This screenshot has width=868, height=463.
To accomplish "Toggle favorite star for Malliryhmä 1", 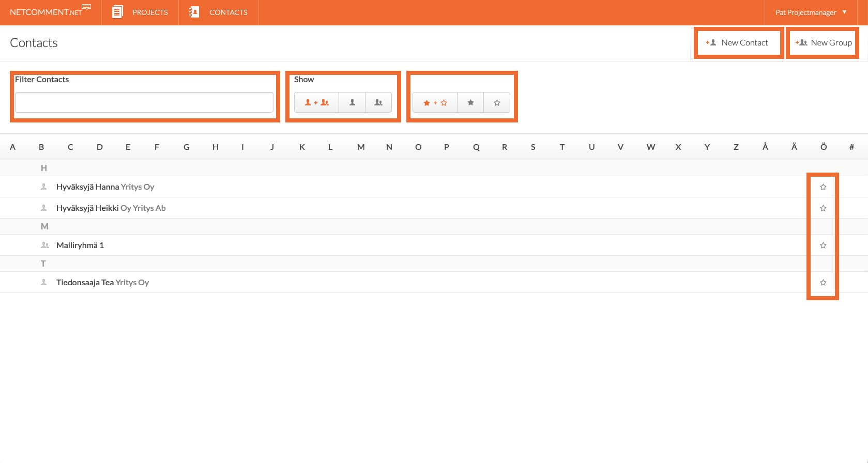I will point(823,245).
